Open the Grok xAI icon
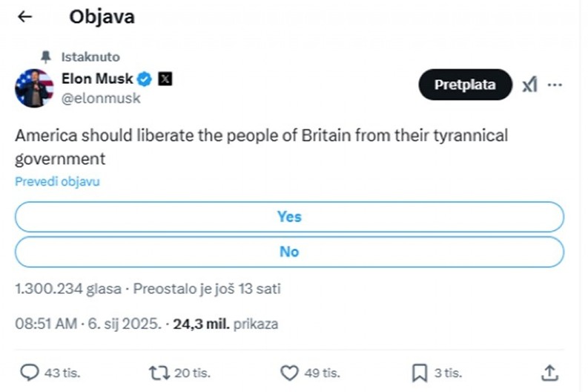The image size is (588, 392). (529, 85)
